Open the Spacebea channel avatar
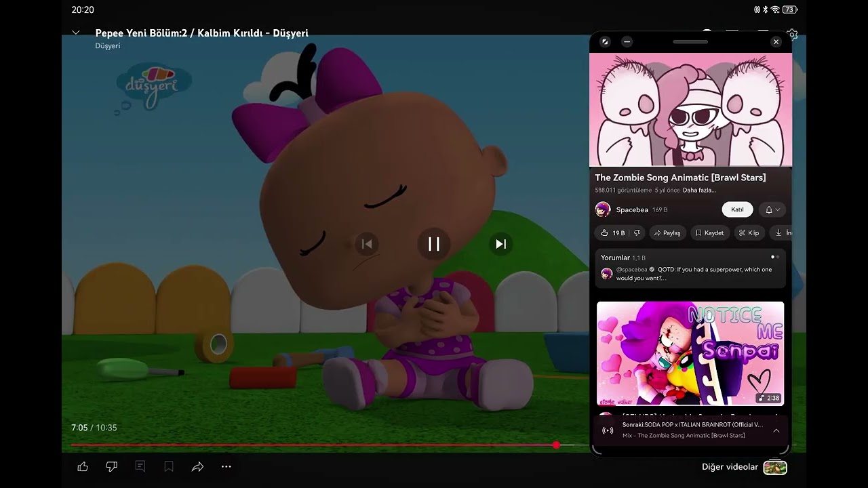This screenshot has width=868, height=488. point(603,209)
